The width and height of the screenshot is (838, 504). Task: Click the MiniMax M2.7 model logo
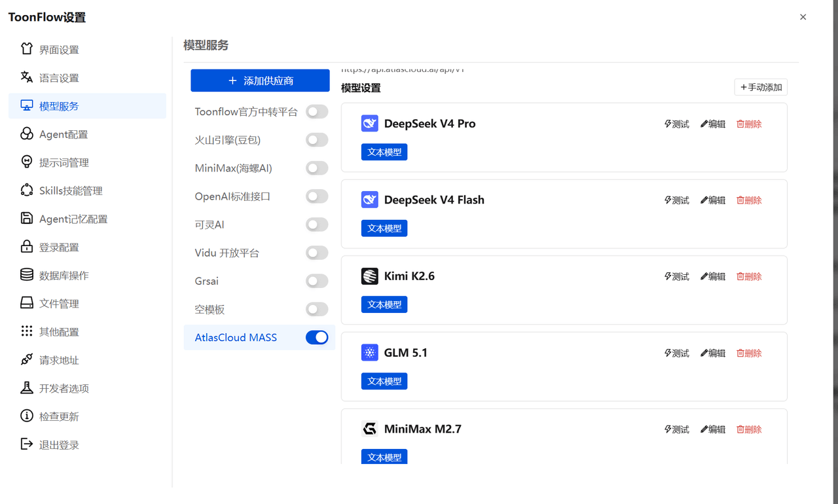click(x=370, y=429)
